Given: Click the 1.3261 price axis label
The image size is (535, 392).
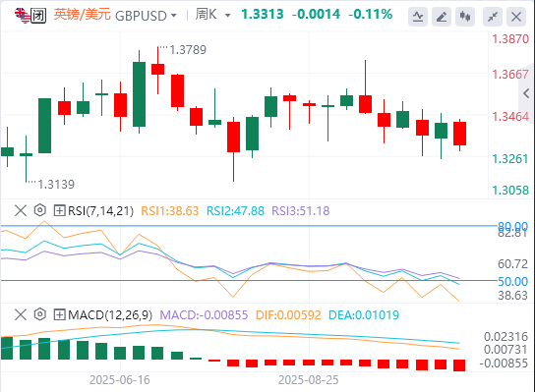Looking at the screenshot, I should [510, 159].
